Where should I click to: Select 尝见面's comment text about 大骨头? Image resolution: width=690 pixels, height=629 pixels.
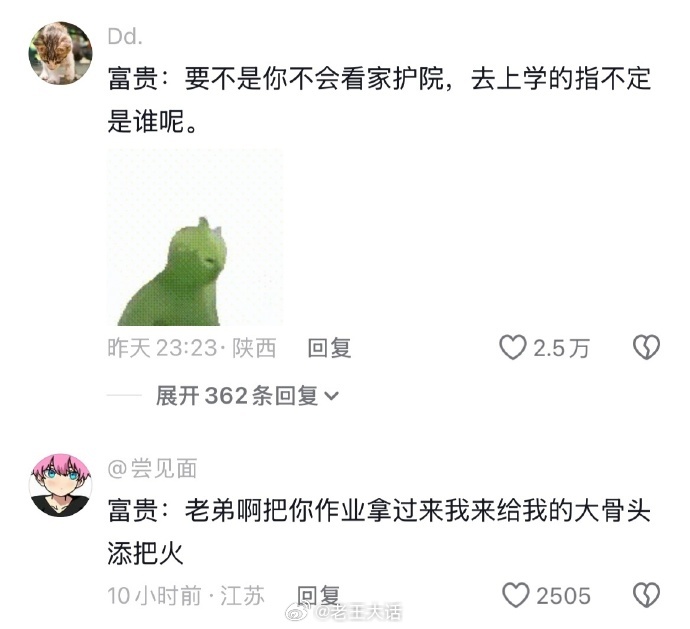(x=379, y=532)
